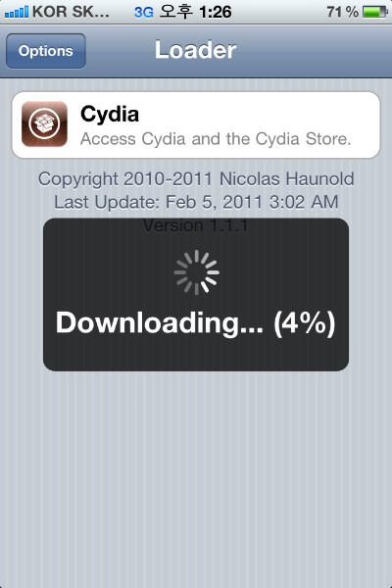This screenshot has width=392, height=588.
Task: Tap the brown Cydia app icon
Action: 45,123
